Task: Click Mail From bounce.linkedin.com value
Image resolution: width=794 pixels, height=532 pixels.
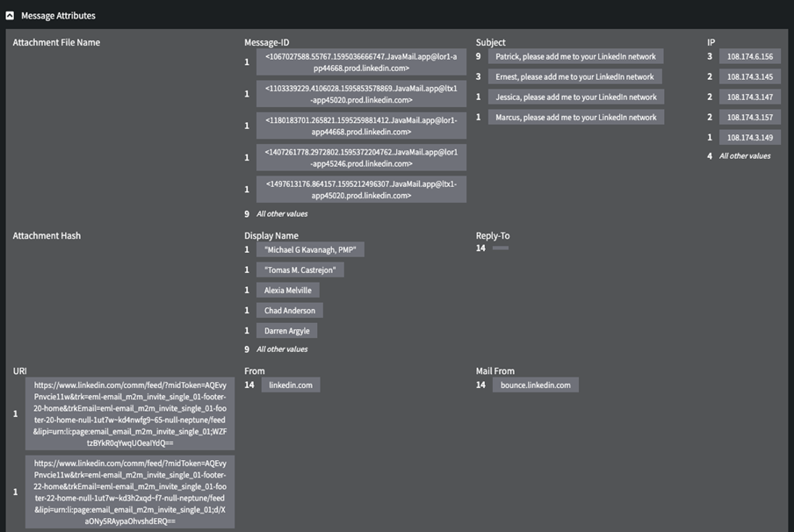Action: [535, 385]
